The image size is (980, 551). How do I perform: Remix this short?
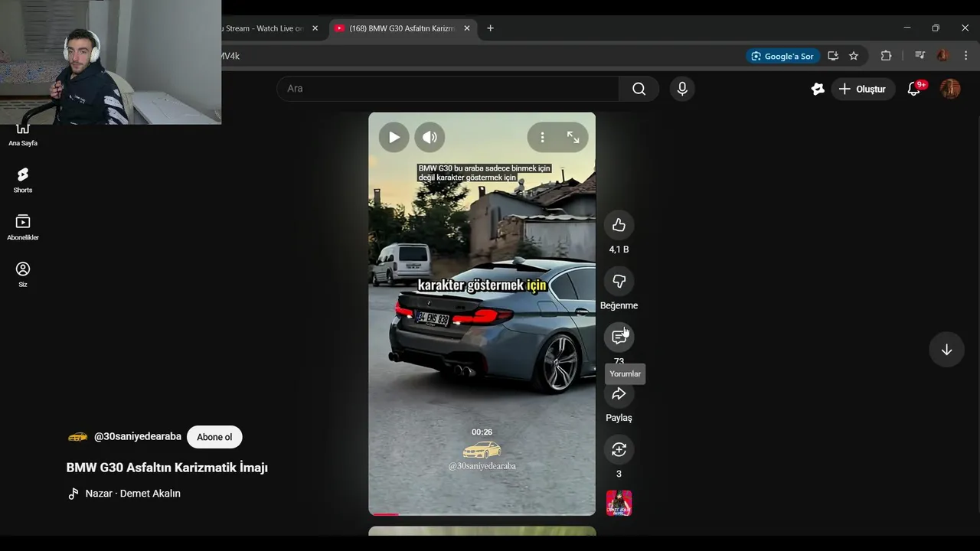(x=619, y=450)
